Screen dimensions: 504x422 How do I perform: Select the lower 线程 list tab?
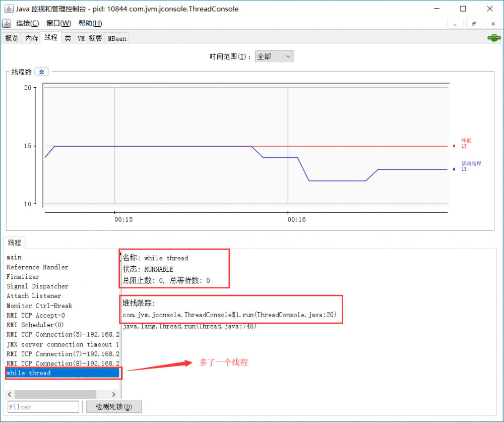coord(15,243)
